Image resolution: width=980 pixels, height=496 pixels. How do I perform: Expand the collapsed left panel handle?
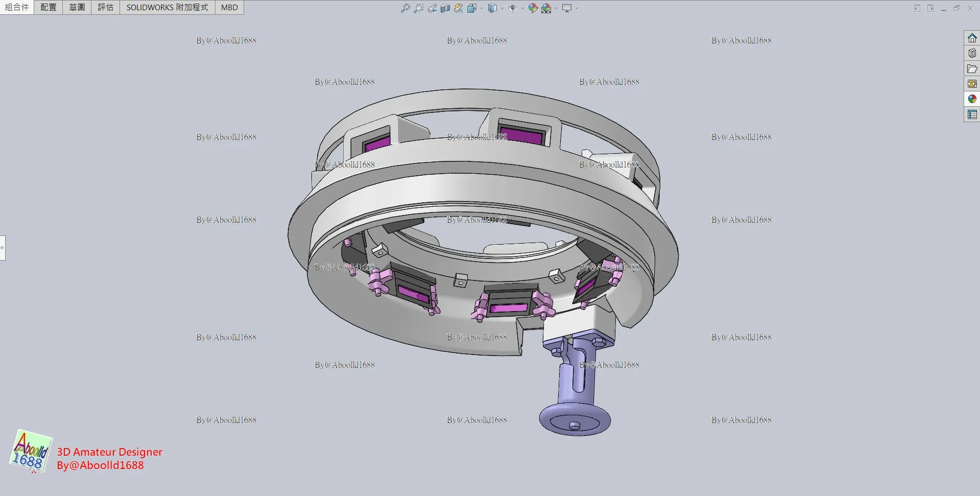3,248
